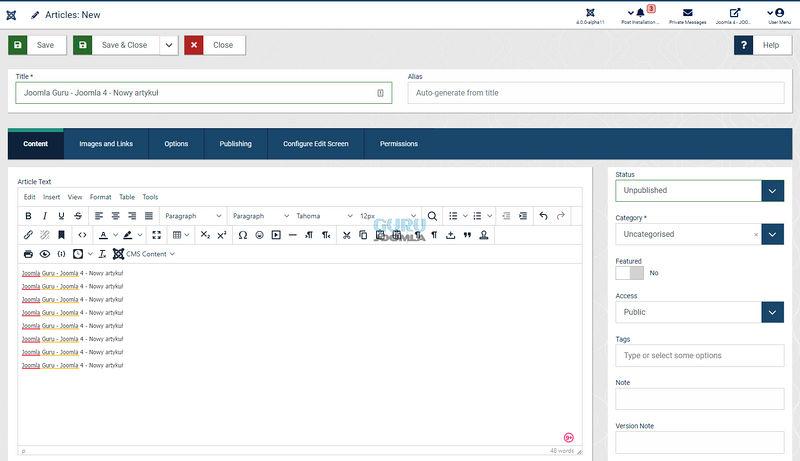Expand the Access Public dropdown
The width and height of the screenshot is (800, 461).
(772, 312)
